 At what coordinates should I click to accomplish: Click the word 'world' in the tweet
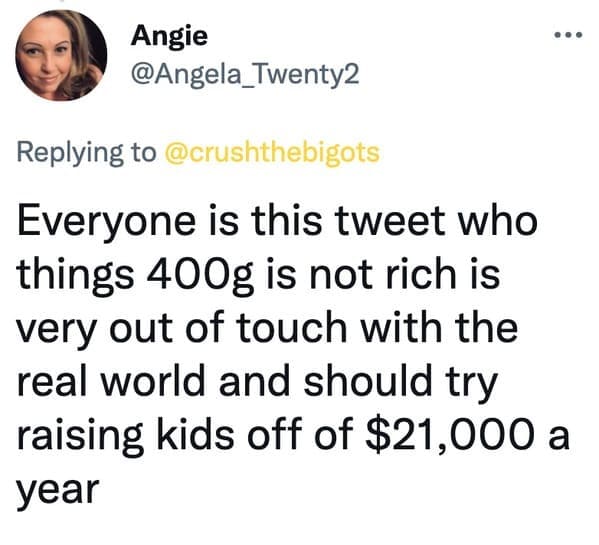coord(152,382)
